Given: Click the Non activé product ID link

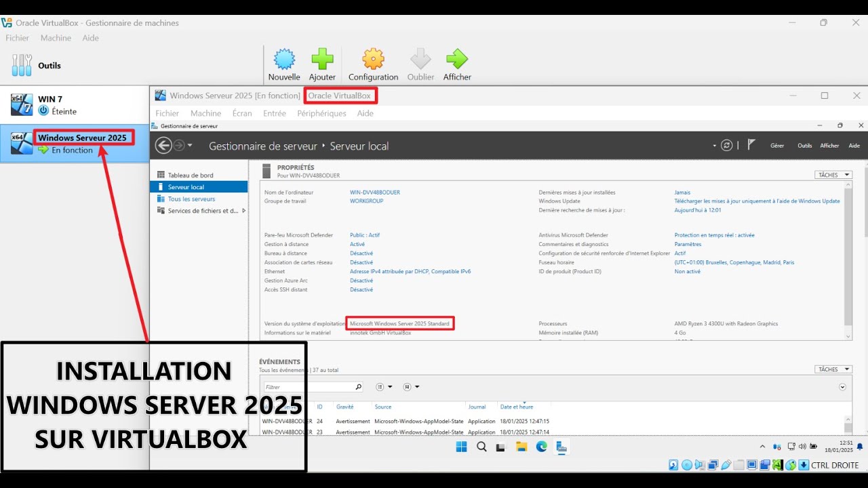Looking at the screenshot, I should [x=688, y=271].
